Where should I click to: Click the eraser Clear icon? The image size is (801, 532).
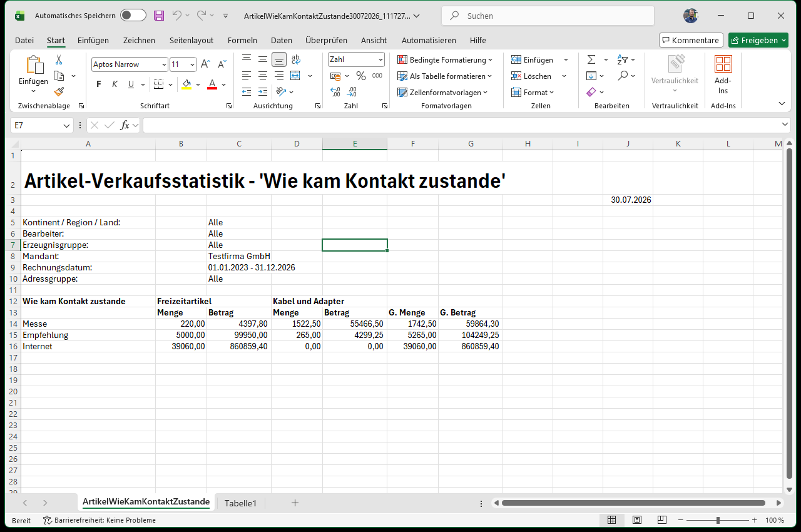coord(591,92)
